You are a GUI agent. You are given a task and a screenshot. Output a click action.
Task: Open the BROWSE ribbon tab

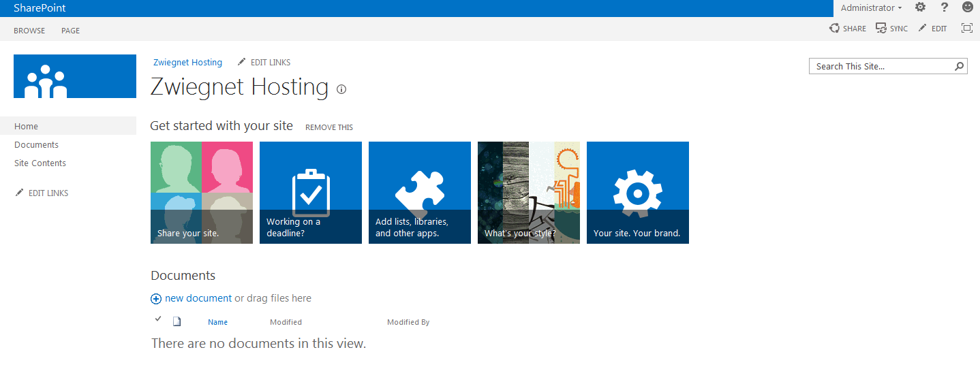29,31
